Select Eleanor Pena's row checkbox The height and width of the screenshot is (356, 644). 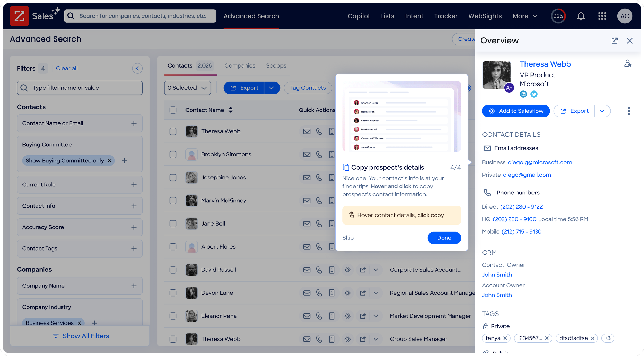173,316
